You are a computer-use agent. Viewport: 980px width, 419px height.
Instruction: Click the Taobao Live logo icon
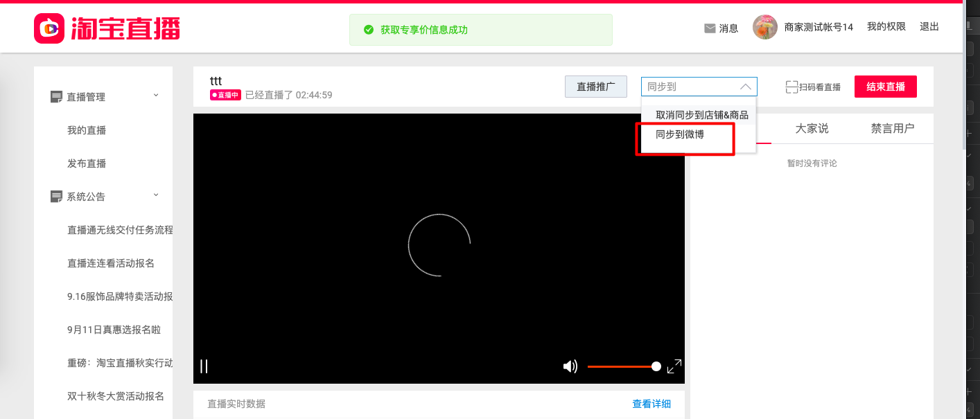(50, 28)
